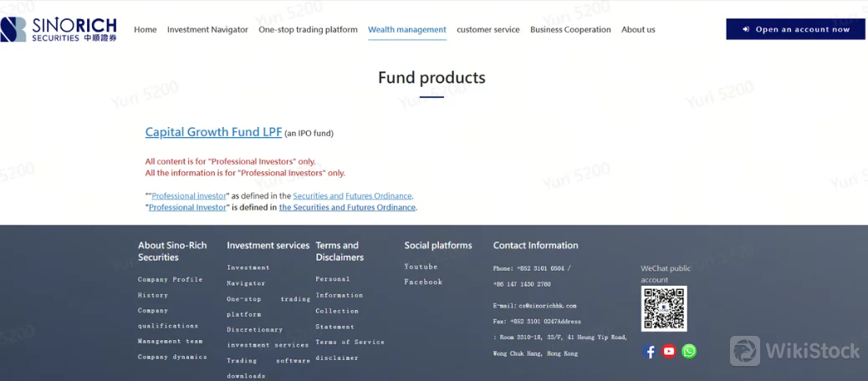Open Discretionary investment services footer link

click(268, 337)
